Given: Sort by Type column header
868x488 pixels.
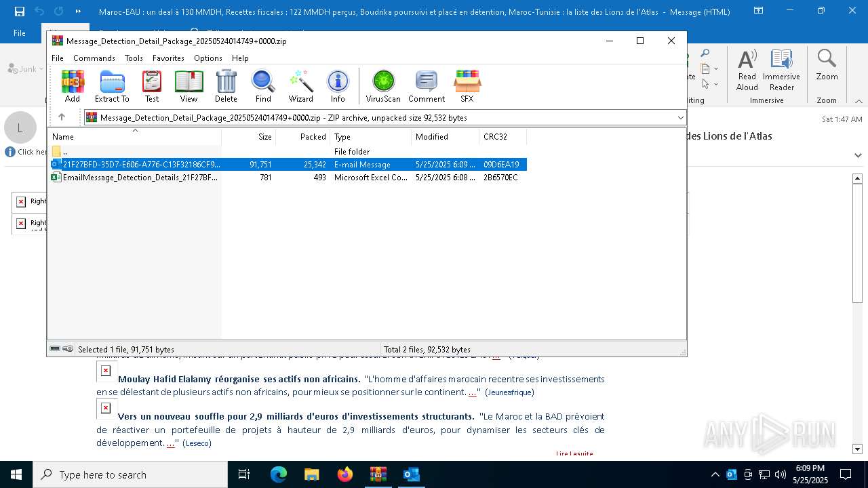Looking at the screenshot, I should click(x=370, y=136).
